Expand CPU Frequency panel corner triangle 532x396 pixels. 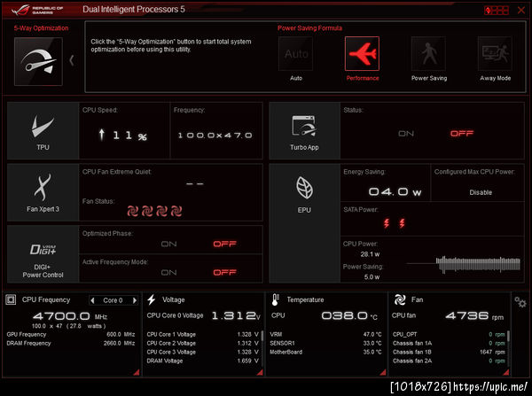tap(137, 372)
